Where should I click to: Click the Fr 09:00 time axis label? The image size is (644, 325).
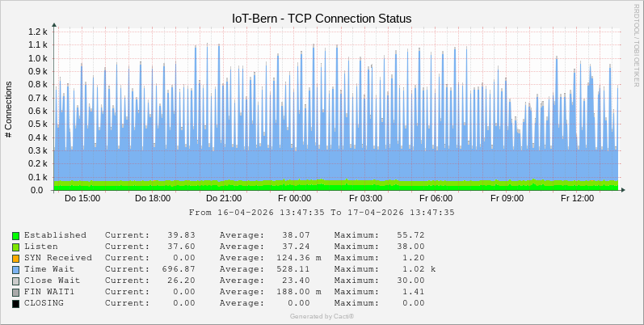point(507,198)
